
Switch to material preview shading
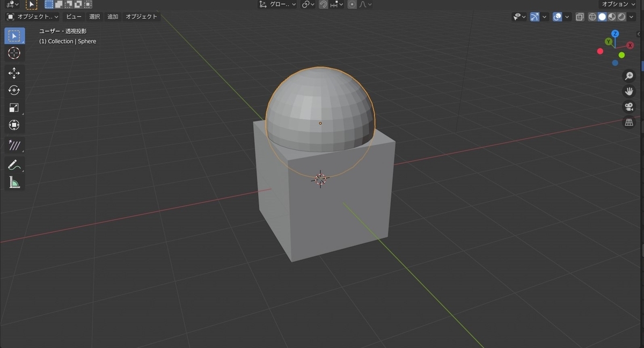click(612, 17)
